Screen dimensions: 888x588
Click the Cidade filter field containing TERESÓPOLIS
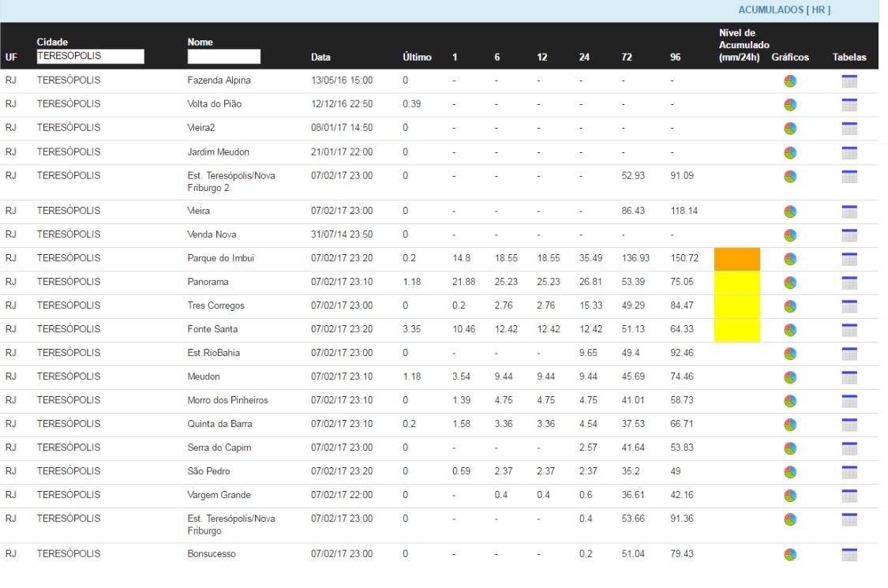90,56
